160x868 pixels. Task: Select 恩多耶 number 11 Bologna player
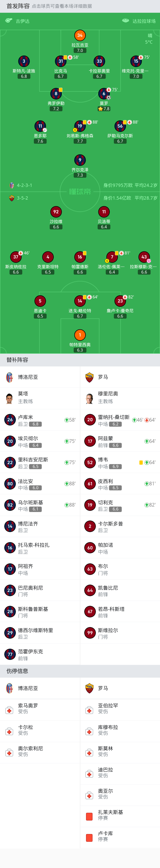pos(40,126)
